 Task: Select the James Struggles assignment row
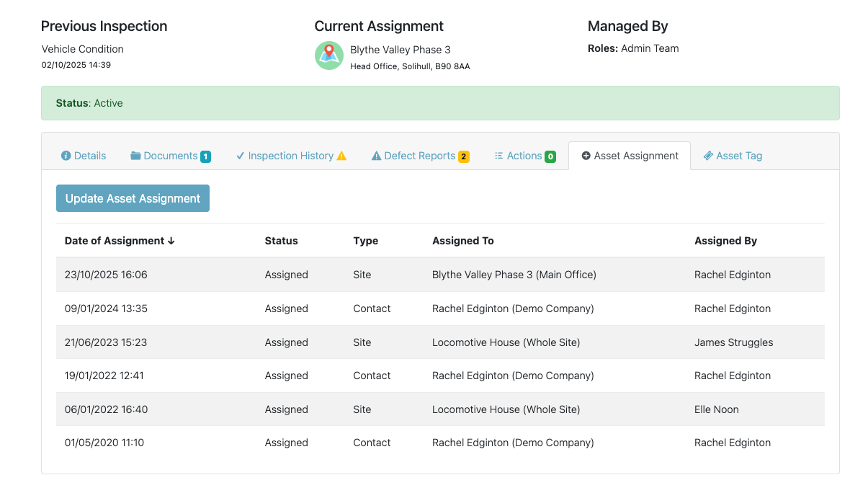[x=733, y=342]
